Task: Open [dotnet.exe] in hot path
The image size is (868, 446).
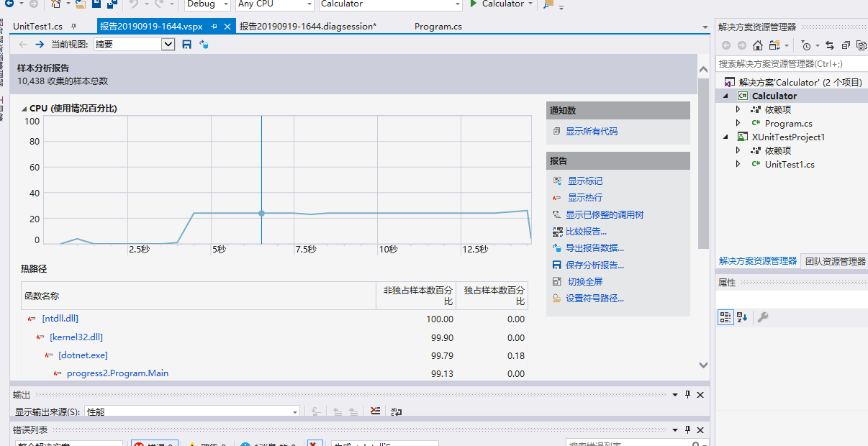Action: click(83, 355)
